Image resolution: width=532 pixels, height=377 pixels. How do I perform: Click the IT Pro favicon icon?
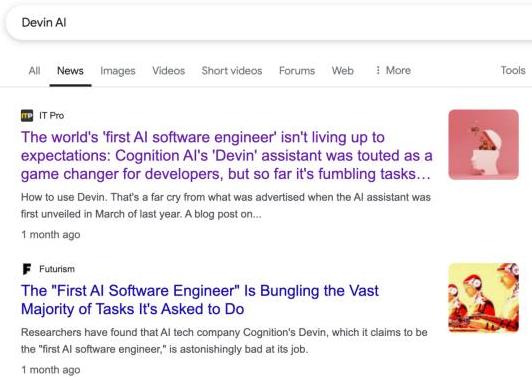click(27, 116)
